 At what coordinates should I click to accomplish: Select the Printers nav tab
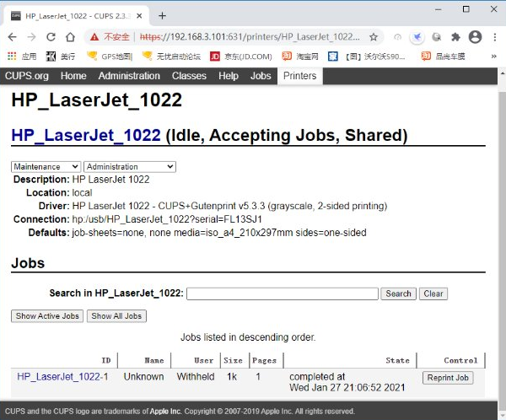[x=299, y=76]
